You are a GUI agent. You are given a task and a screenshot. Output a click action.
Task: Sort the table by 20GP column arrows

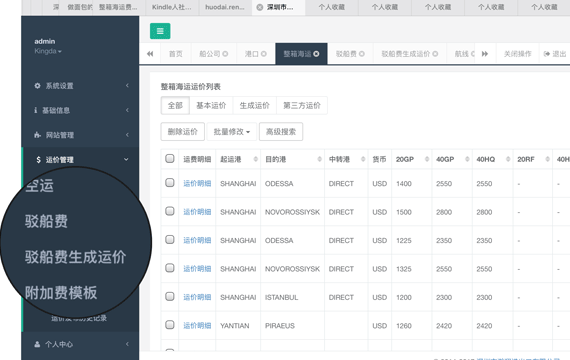click(427, 159)
